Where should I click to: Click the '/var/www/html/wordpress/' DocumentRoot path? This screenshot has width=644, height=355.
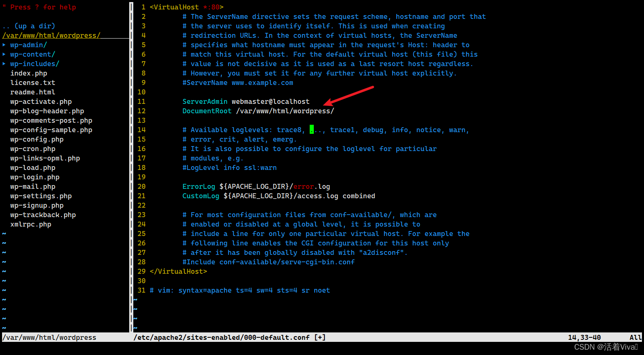click(x=285, y=111)
